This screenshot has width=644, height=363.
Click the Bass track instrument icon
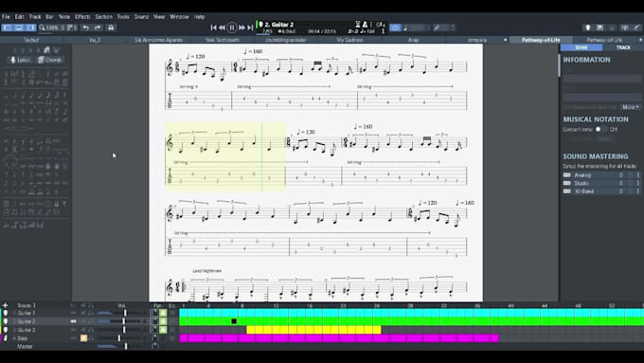6,338
